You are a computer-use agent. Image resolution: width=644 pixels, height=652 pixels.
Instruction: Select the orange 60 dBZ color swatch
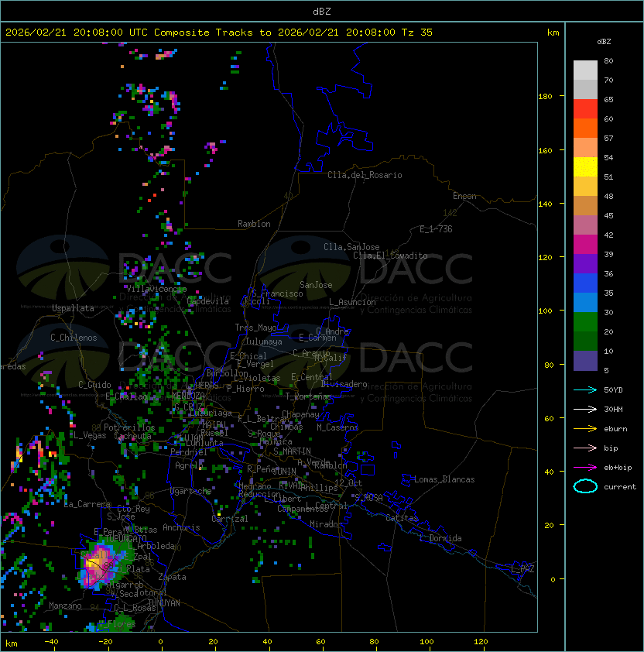585,128
